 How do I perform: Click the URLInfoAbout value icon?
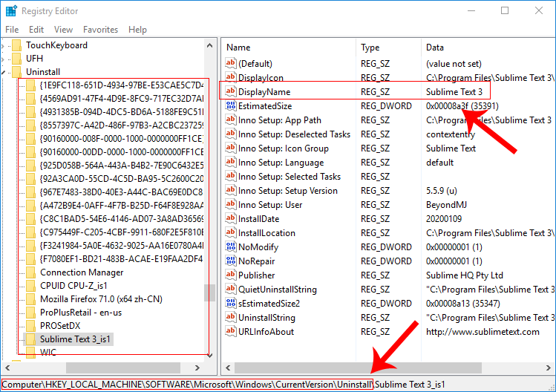tap(230, 331)
